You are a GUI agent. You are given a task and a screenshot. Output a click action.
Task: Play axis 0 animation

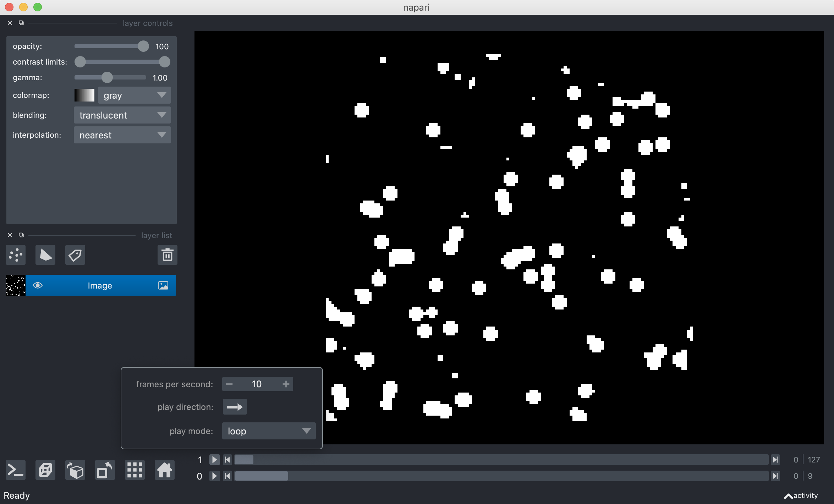214,476
